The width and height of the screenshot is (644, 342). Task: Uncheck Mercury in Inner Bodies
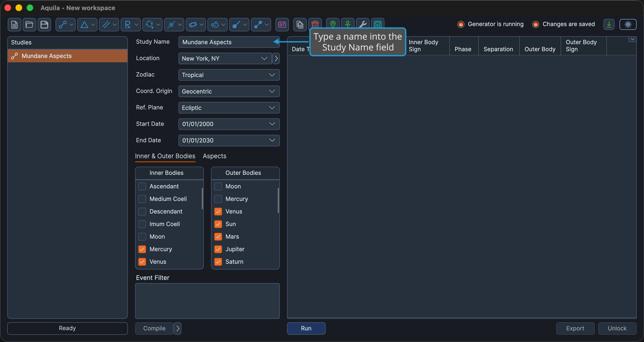[142, 249]
